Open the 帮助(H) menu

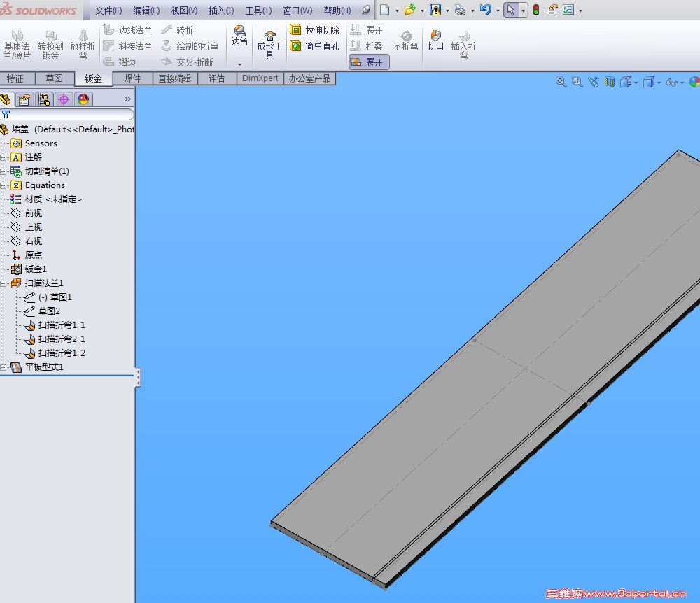pos(337,10)
